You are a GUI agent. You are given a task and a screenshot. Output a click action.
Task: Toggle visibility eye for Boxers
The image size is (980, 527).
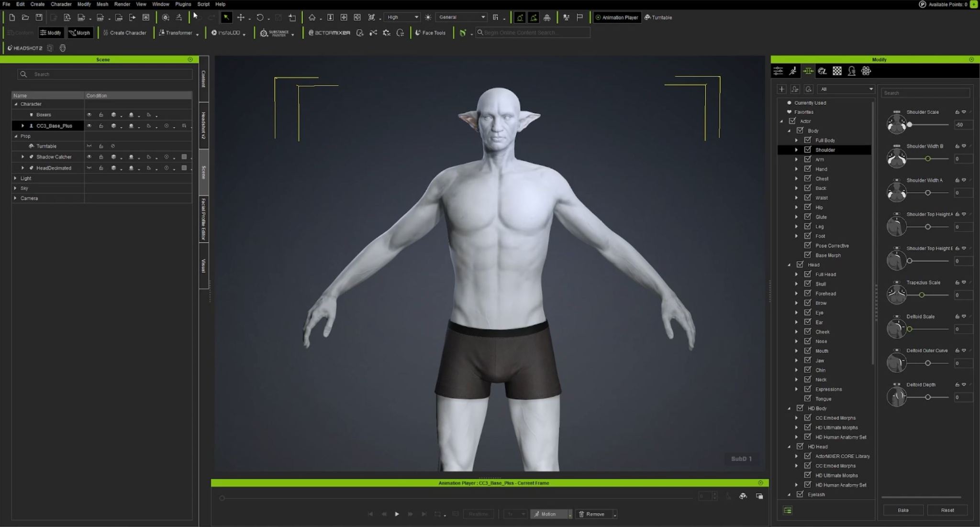coord(89,115)
